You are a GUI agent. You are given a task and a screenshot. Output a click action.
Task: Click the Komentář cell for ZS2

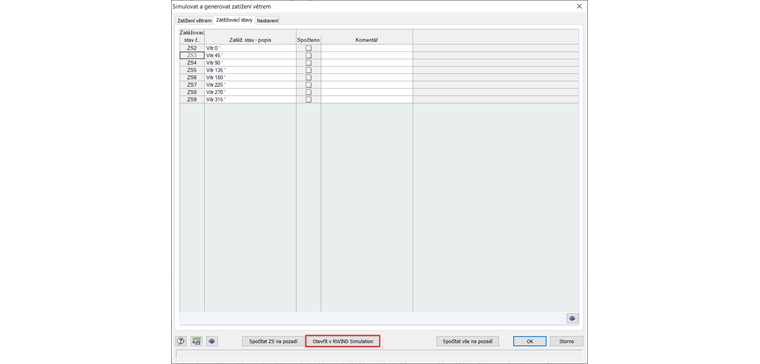point(366,48)
